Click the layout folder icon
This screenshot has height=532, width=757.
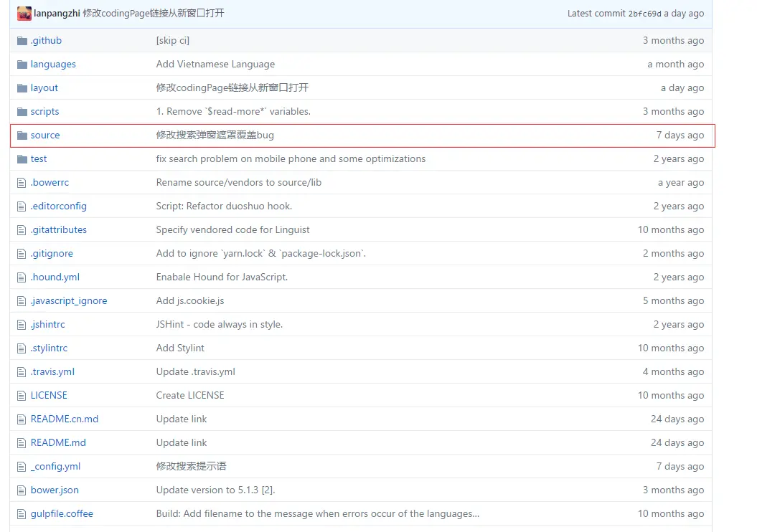(x=22, y=87)
